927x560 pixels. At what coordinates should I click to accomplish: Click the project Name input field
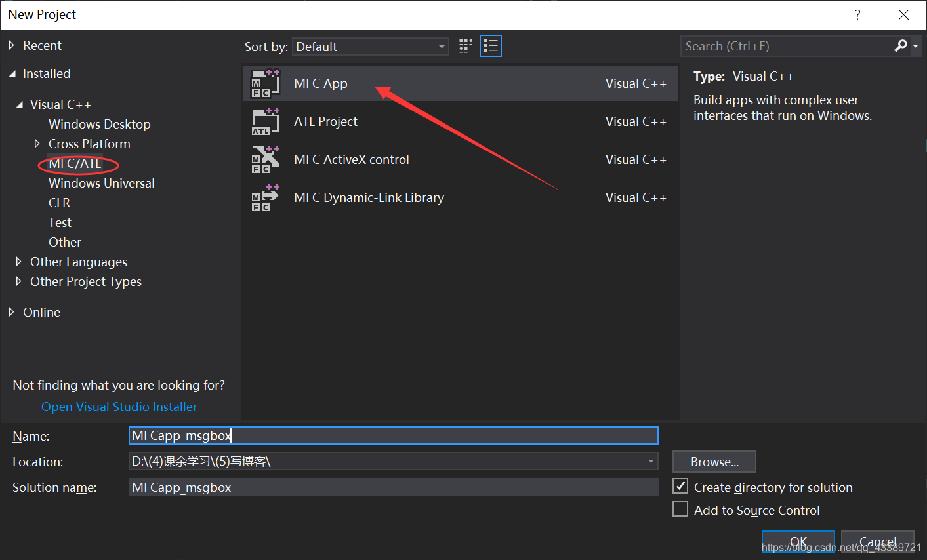[x=394, y=435]
